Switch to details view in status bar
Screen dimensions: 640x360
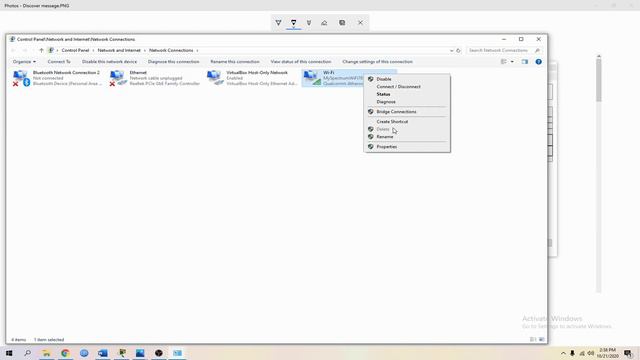click(533, 339)
